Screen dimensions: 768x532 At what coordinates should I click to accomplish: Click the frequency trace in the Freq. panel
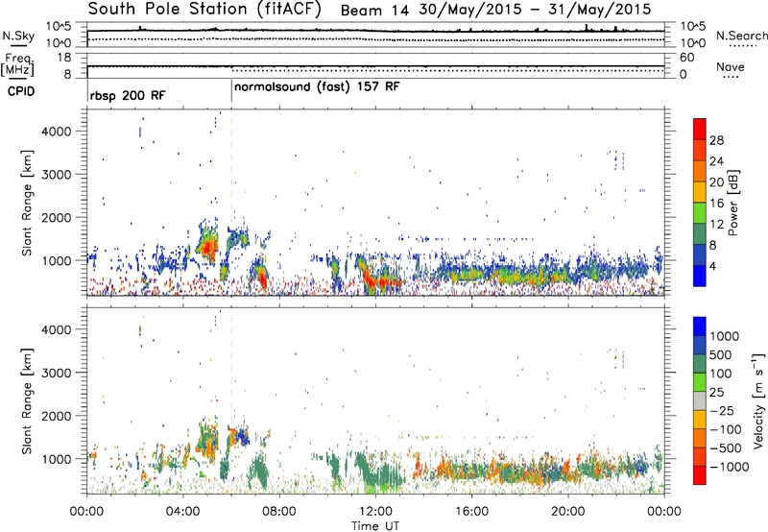coord(375,65)
